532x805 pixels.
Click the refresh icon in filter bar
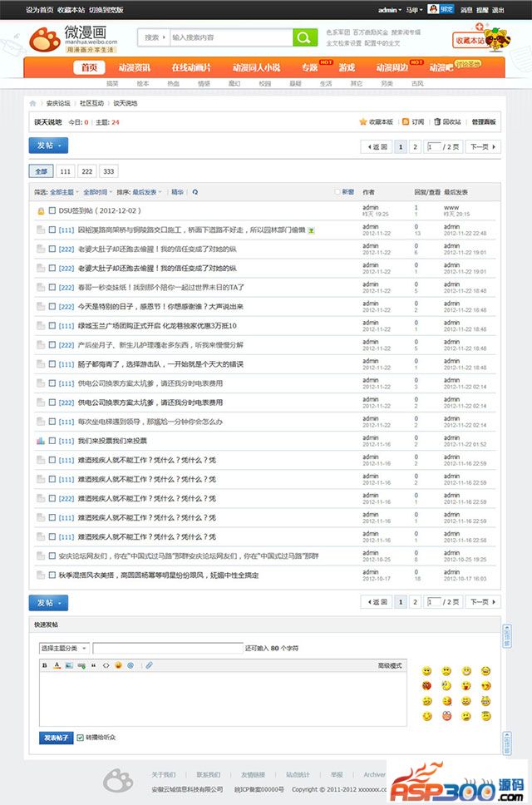195,192
